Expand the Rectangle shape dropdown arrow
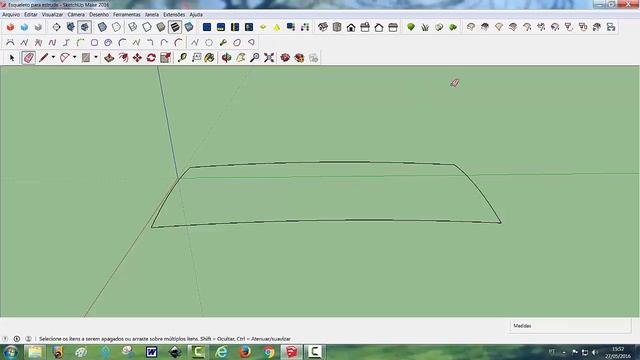Viewport: 640px width, 360px height. tap(96, 58)
